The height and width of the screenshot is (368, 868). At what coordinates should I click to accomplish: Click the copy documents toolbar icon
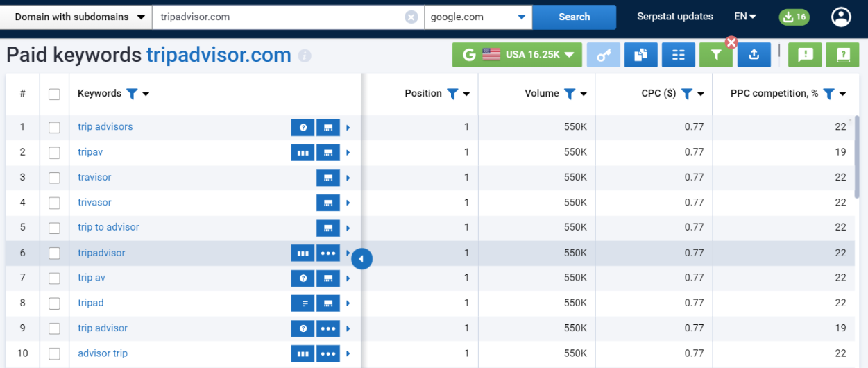click(641, 55)
